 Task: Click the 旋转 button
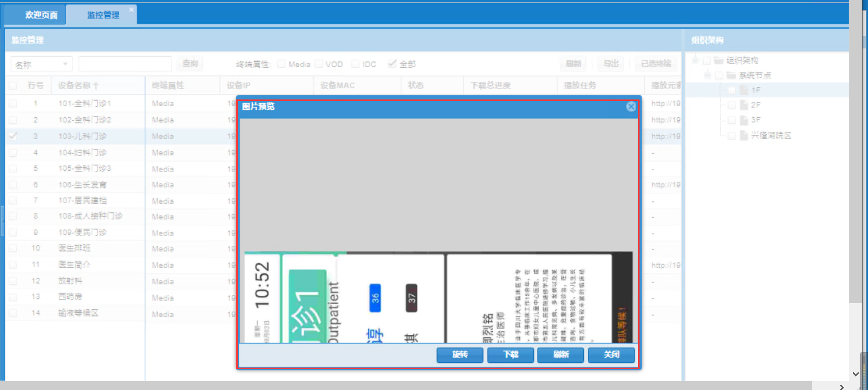[x=460, y=355]
